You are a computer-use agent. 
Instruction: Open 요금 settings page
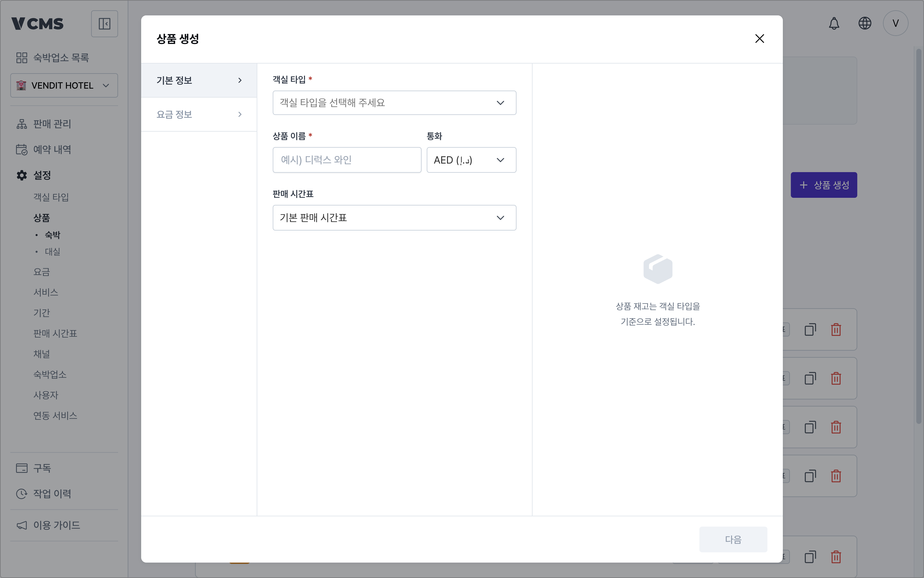click(42, 272)
